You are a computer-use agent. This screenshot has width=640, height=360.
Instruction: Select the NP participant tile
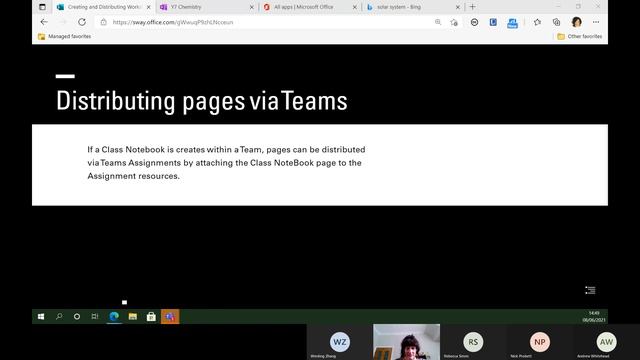540,342
